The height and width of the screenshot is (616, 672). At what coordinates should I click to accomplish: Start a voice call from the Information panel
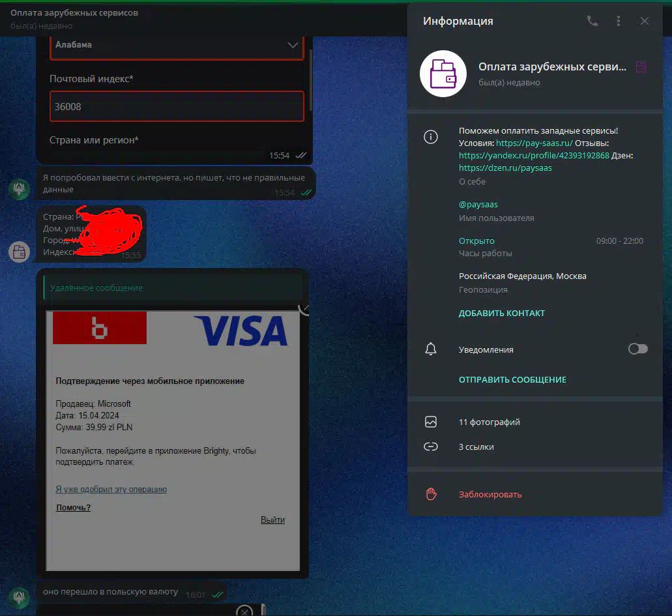pos(592,21)
